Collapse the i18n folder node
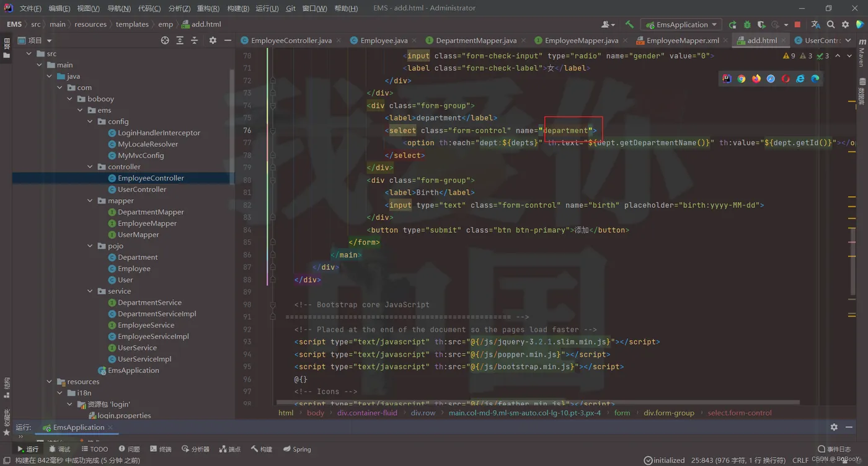Image resolution: width=868 pixels, height=466 pixels. pyautogui.click(x=60, y=393)
